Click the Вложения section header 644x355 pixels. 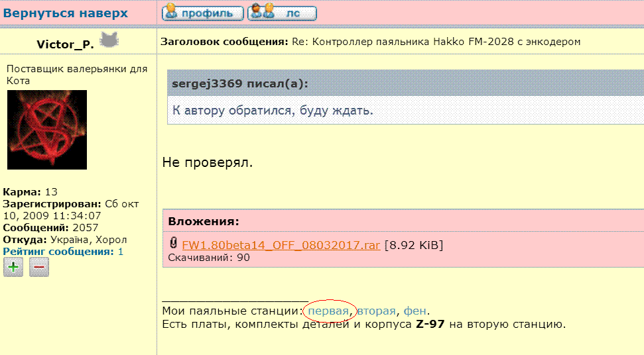pyautogui.click(x=203, y=221)
